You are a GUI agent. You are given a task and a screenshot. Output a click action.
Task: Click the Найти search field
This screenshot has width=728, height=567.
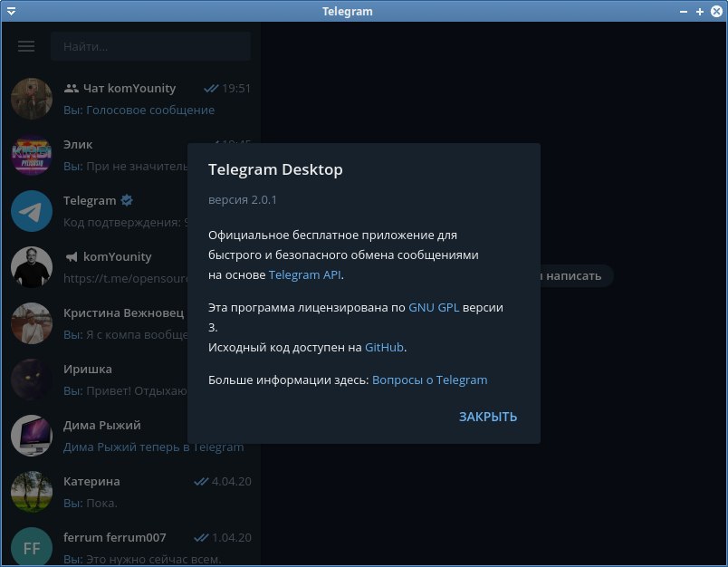pyautogui.click(x=151, y=46)
